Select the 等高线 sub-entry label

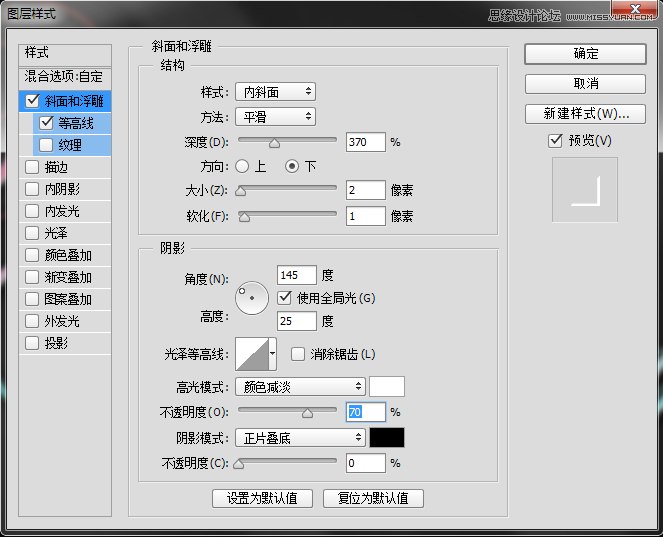point(76,123)
